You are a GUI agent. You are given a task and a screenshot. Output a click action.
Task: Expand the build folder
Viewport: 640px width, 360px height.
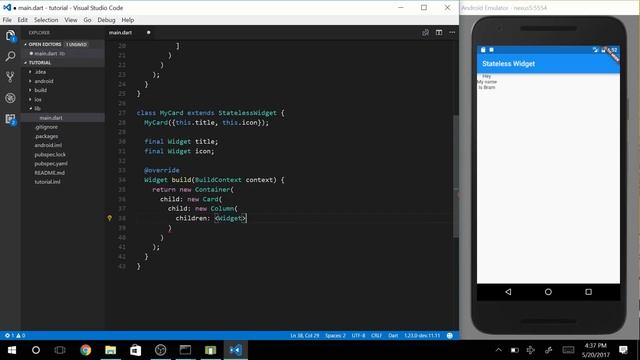pyautogui.click(x=40, y=90)
